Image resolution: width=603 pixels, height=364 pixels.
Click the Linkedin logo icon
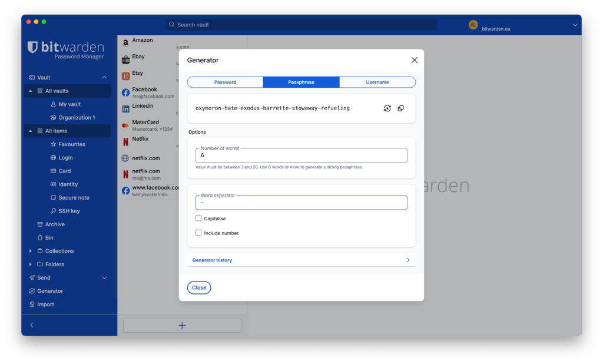125,109
